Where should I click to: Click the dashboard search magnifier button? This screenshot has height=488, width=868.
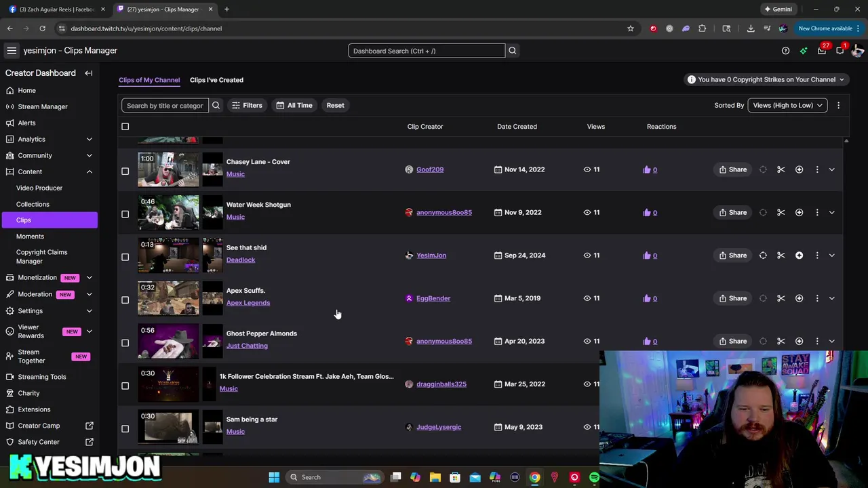pos(513,51)
